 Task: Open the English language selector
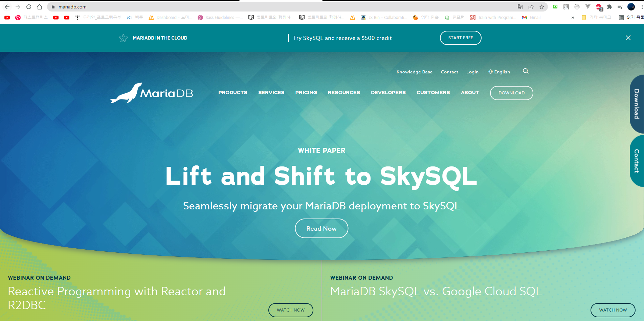499,72
